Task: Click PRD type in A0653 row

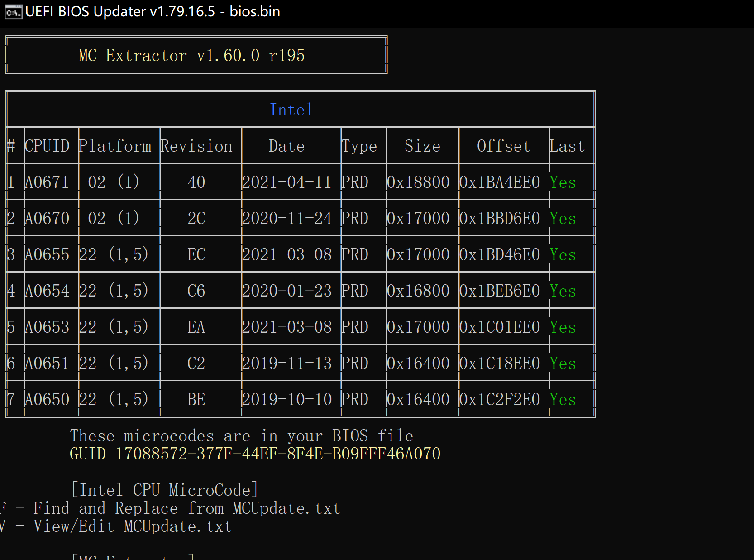Action: 355,327
